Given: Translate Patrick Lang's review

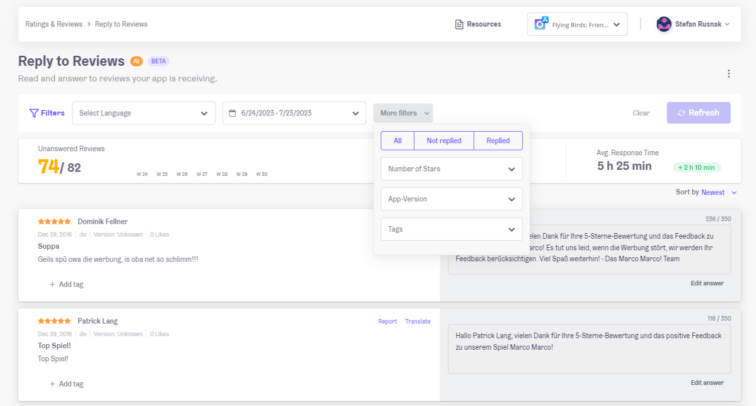Looking at the screenshot, I should tap(418, 322).
